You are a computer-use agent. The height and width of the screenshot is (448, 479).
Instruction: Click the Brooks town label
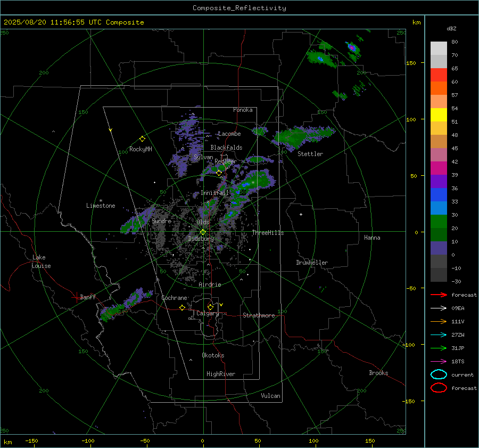click(x=378, y=373)
